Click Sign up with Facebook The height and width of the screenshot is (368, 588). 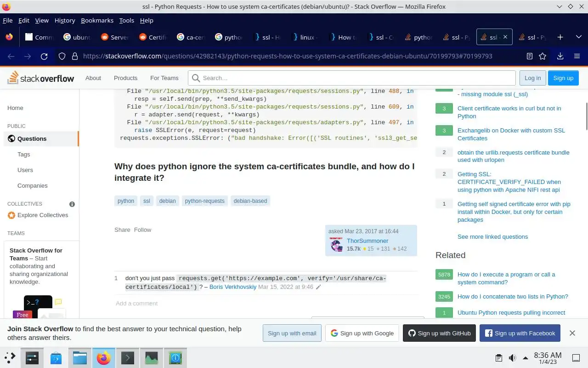[520, 333]
